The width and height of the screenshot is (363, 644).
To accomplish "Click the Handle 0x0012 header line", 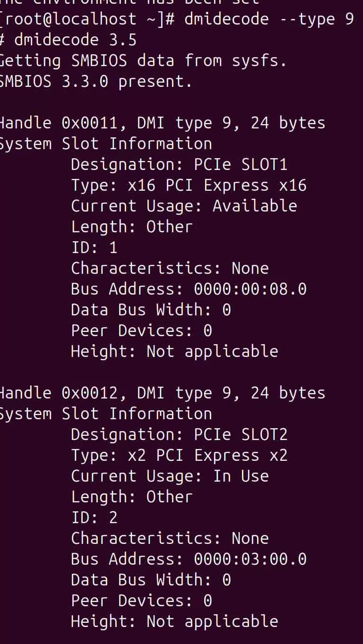I will pyautogui.click(x=163, y=393).
